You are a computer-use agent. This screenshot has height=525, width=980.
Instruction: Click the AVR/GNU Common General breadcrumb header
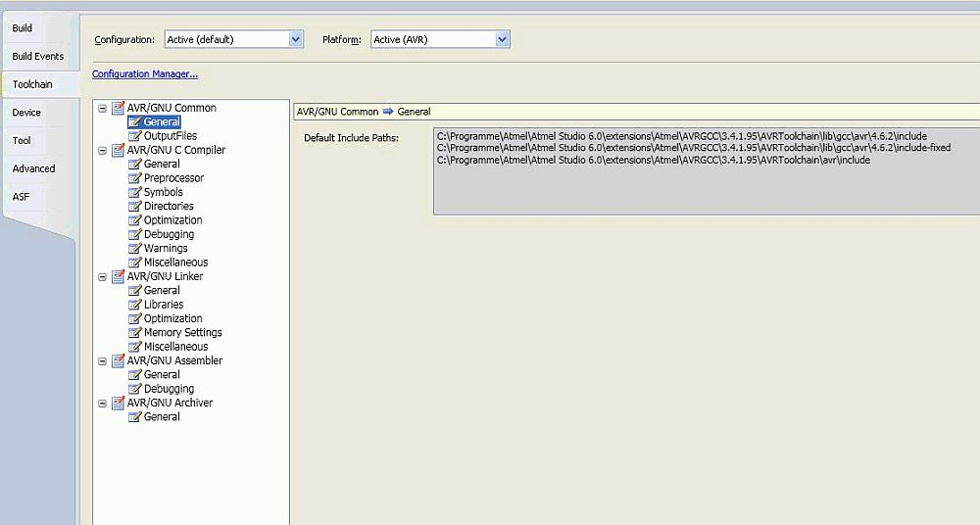[x=636, y=112]
